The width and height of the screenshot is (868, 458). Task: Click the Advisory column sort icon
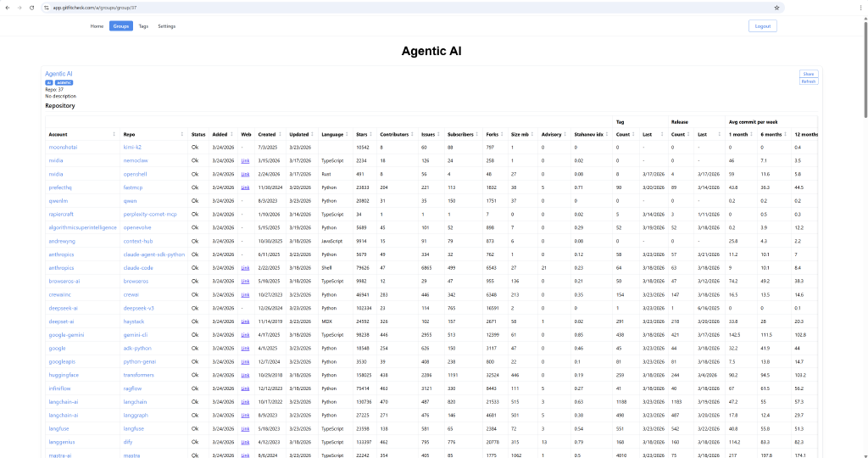tap(565, 135)
